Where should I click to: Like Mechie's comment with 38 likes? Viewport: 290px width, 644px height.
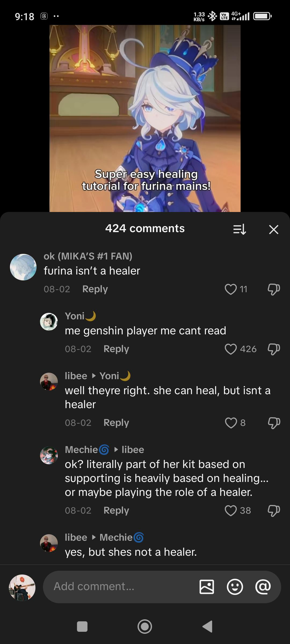click(x=231, y=511)
